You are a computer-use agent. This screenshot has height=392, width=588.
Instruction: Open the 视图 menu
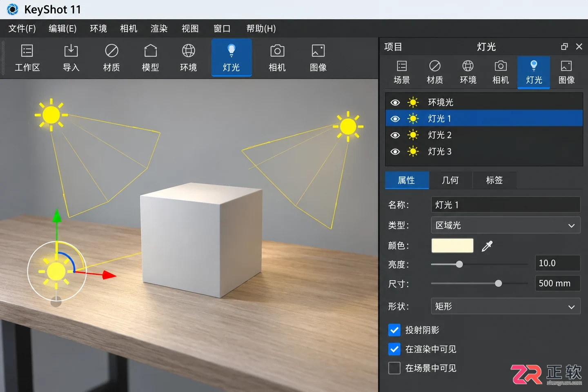click(190, 29)
